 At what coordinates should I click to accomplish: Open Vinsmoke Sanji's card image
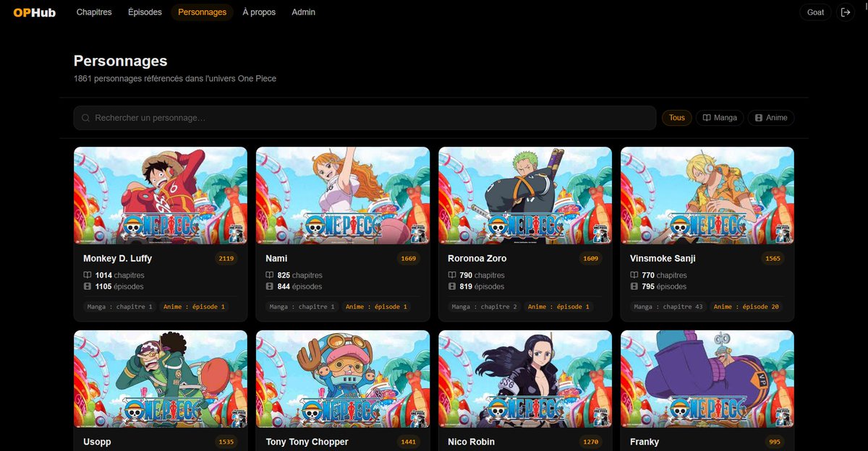point(707,196)
